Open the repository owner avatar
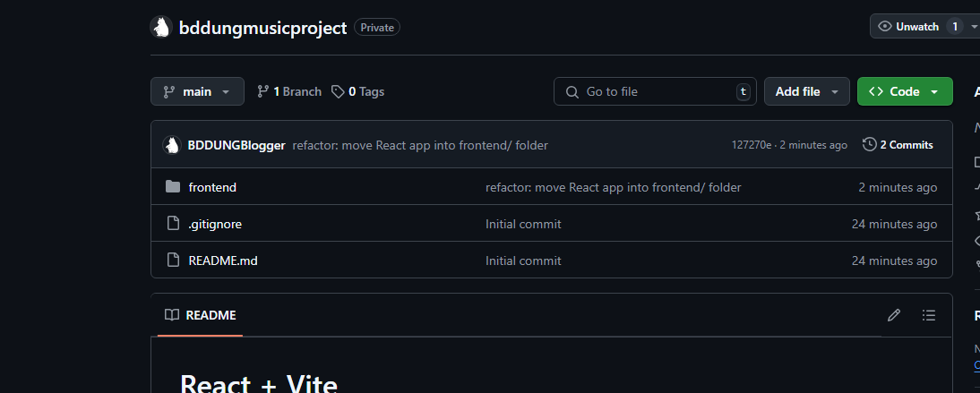The width and height of the screenshot is (980, 393). [x=161, y=28]
